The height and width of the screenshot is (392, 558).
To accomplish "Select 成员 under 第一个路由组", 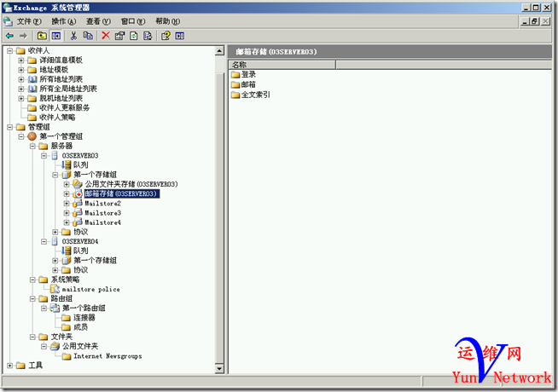I will pyautogui.click(x=80, y=327).
